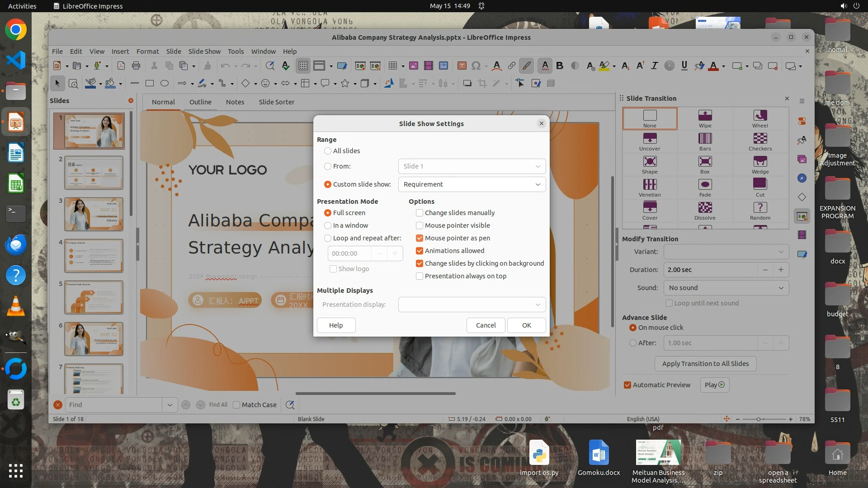
Task: Select the Ellipse shape tool
Action: (165, 83)
